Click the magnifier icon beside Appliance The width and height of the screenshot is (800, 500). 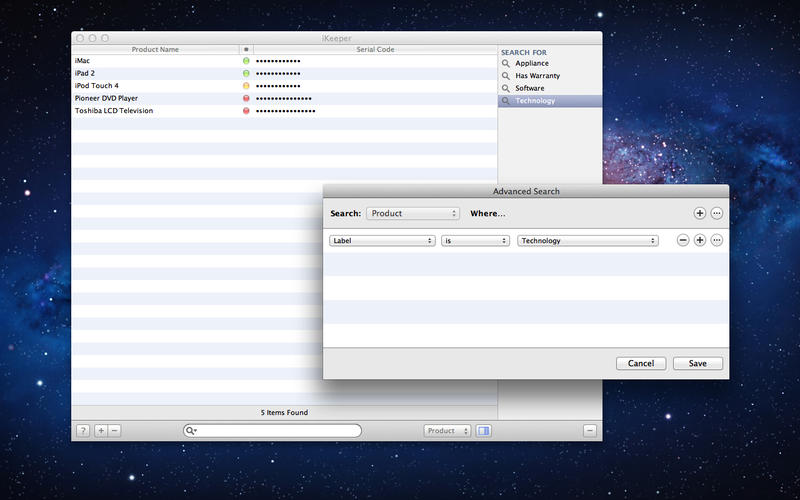(506, 63)
